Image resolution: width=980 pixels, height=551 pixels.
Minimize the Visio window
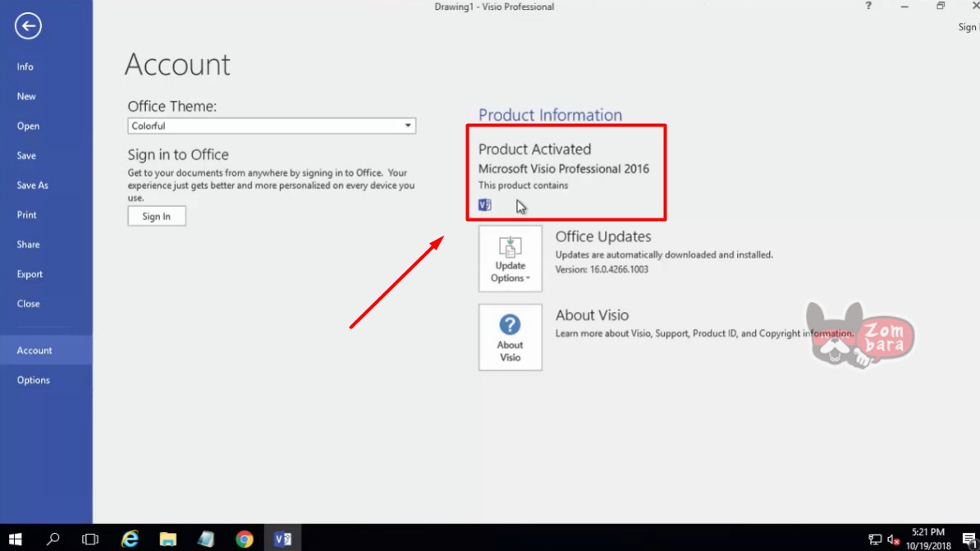pyautogui.click(x=904, y=7)
